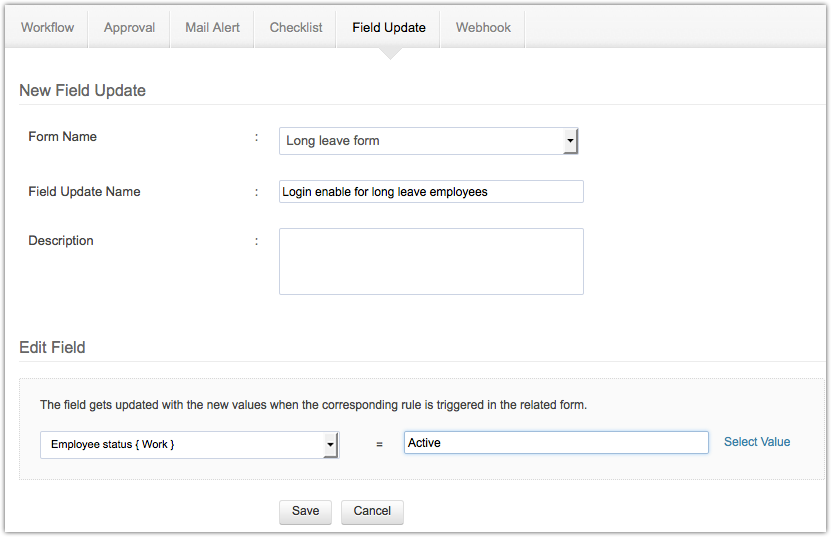This screenshot has width=831, height=537.
Task: Go to the Mail Alert tab
Action: point(212,28)
